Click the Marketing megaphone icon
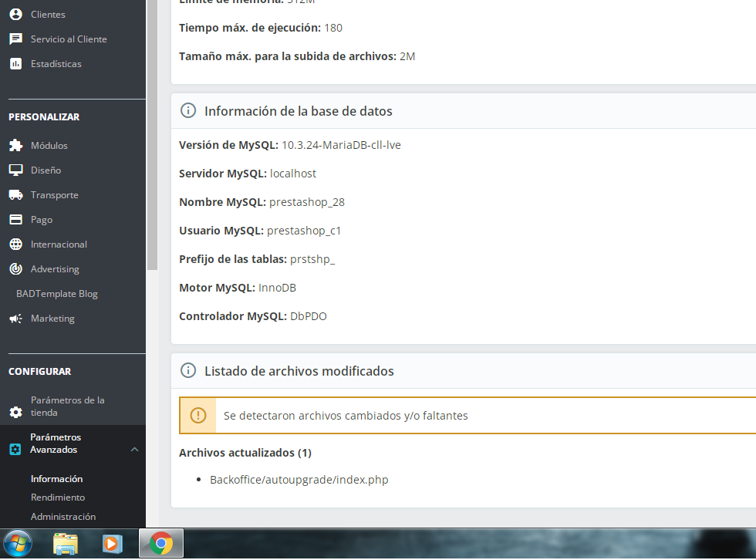 (x=16, y=319)
